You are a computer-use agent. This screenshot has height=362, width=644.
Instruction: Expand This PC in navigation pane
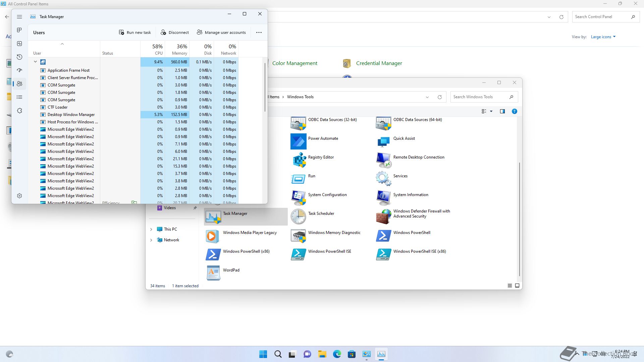pos(151,229)
